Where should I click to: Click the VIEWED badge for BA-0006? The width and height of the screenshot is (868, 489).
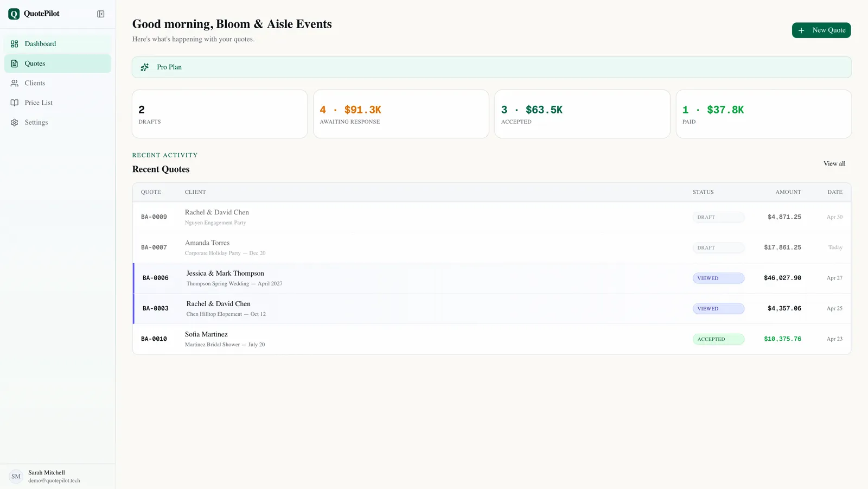(718, 278)
